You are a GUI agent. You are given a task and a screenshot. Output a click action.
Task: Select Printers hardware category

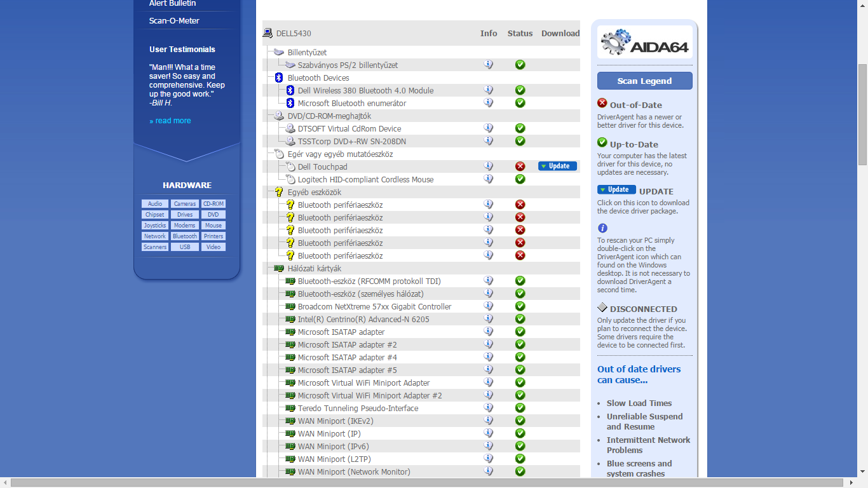[x=214, y=236]
